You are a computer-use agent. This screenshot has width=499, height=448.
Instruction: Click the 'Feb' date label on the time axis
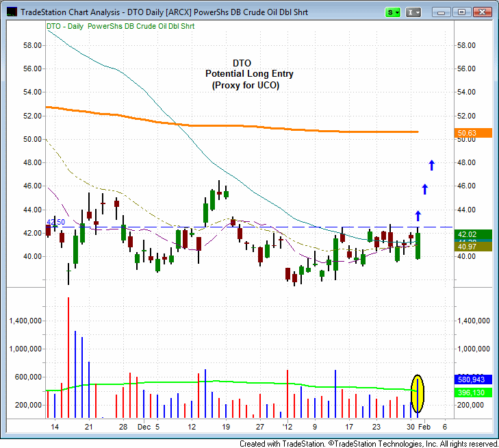coord(424,427)
